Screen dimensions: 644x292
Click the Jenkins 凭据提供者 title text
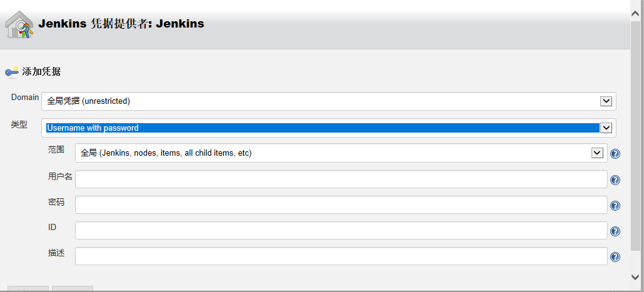point(121,24)
